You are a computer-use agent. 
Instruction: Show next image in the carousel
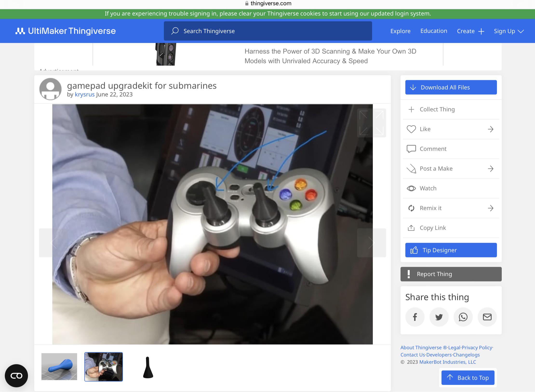(x=371, y=243)
